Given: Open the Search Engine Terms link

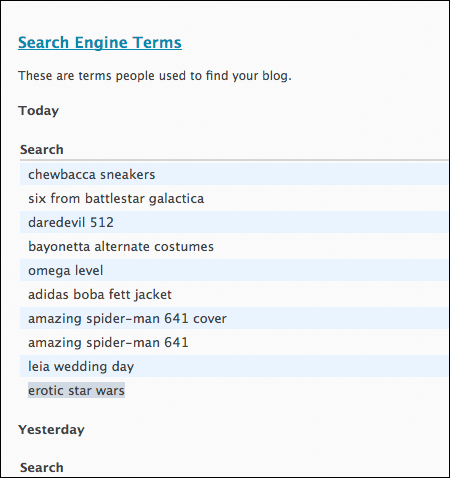Looking at the screenshot, I should click(100, 42).
